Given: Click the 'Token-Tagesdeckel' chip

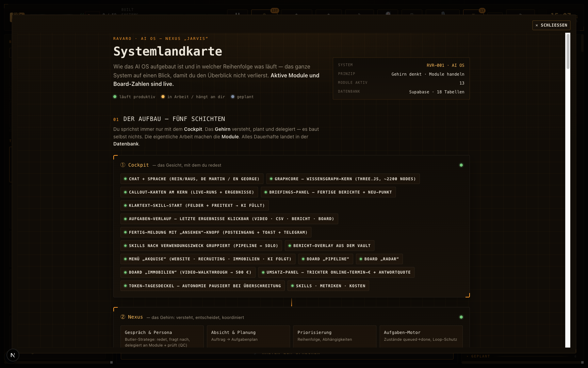Looking at the screenshot, I should coord(202,286).
